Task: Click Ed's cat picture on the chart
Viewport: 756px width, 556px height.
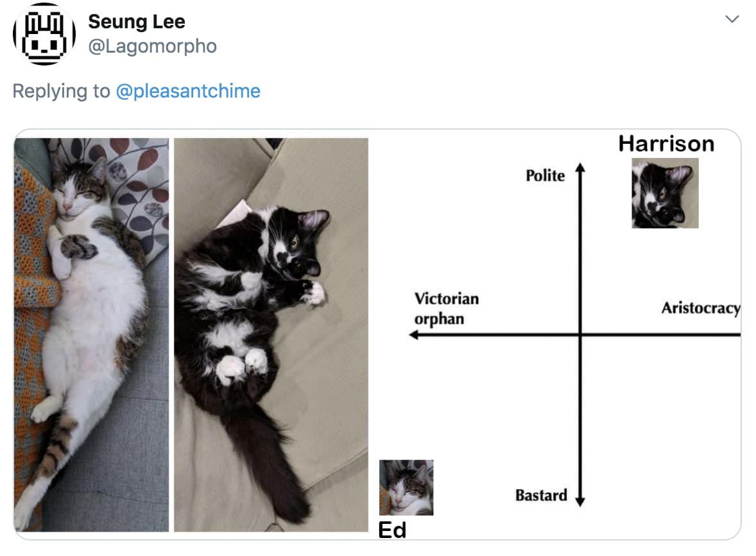Action: (x=406, y=487)
